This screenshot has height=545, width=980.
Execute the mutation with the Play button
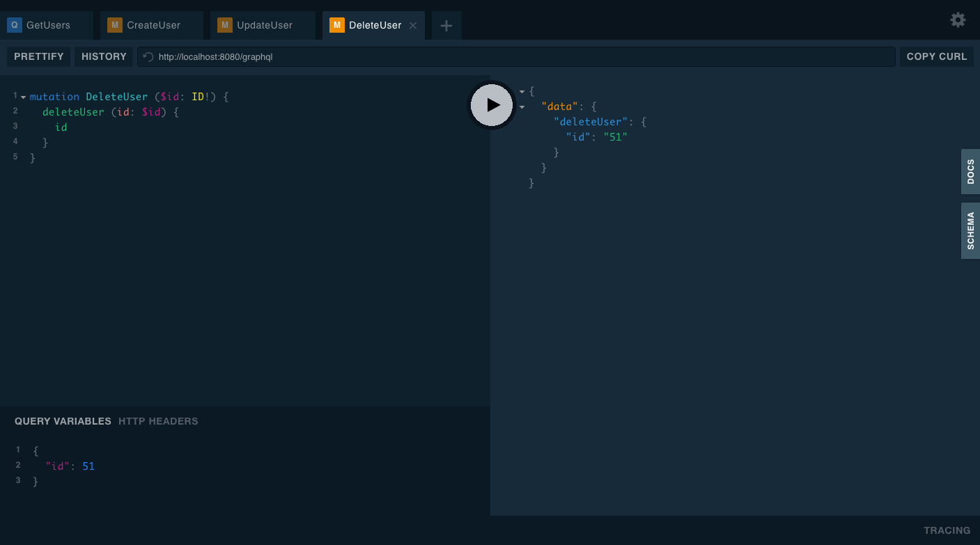click(491, 104)
